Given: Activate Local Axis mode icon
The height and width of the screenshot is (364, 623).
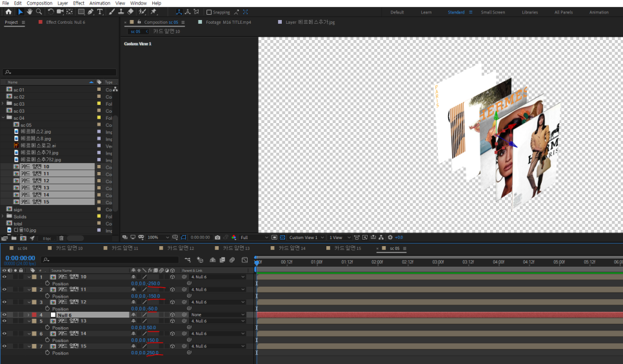Looking at the screenshot, I should [x=179, y=12].
